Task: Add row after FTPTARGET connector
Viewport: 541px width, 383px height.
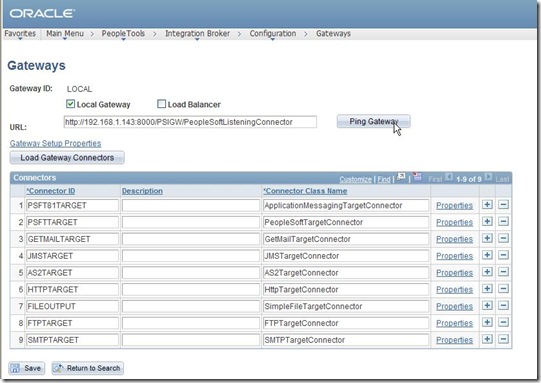Action: coord(487,323)
